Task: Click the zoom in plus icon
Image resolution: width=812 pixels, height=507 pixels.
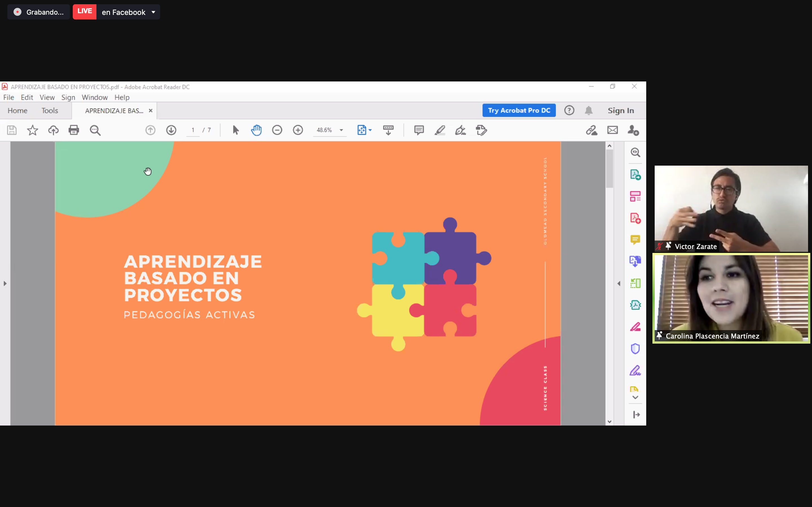Action: [x=298, y=130]
